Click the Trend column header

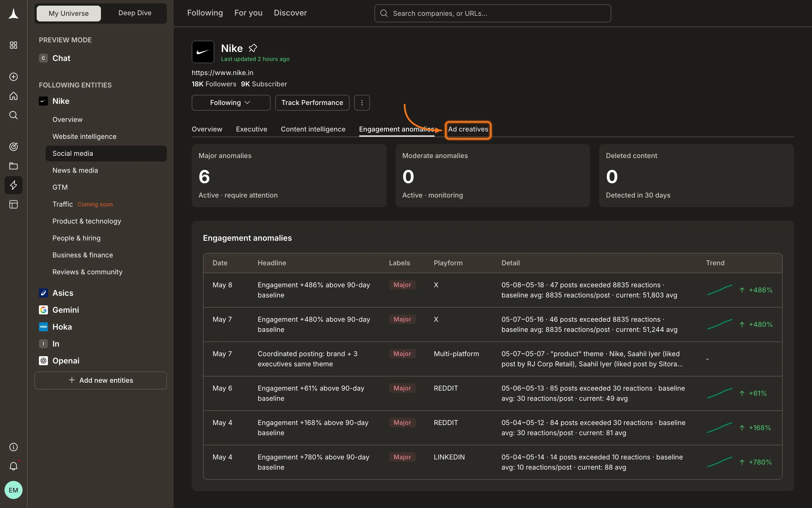pos(715,263)
